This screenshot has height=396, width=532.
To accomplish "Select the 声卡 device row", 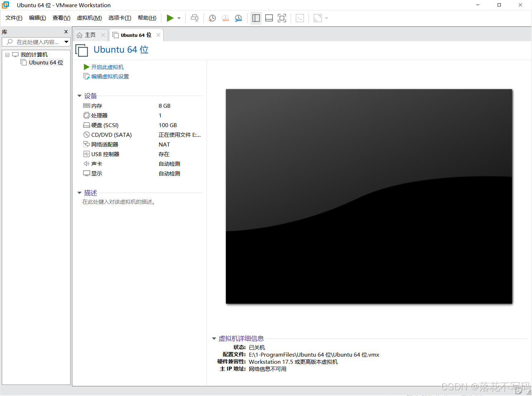I will (x=143, y=164).
